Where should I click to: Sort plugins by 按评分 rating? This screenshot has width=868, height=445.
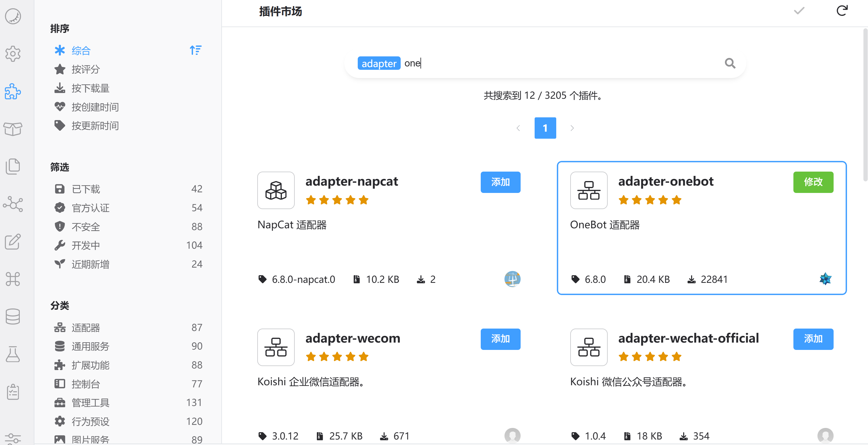pos(128,69)
